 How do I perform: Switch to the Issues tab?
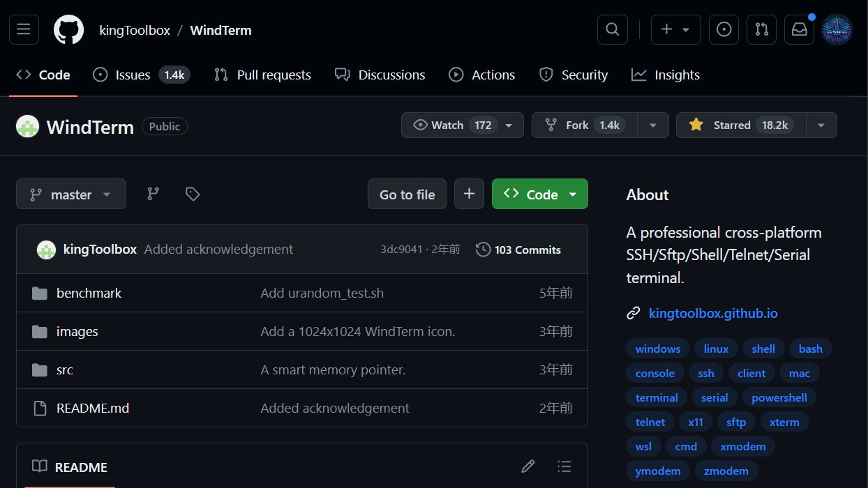click(x=141, y=75)
